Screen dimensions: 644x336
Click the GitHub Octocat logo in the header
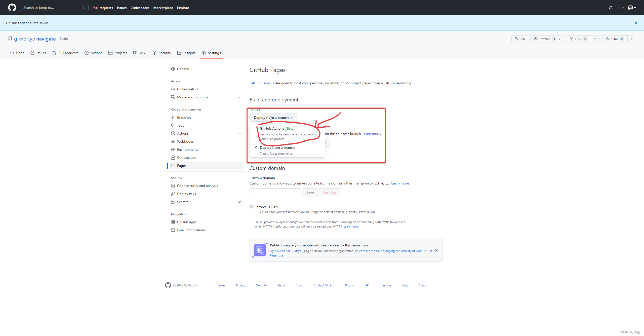(12, 8)
